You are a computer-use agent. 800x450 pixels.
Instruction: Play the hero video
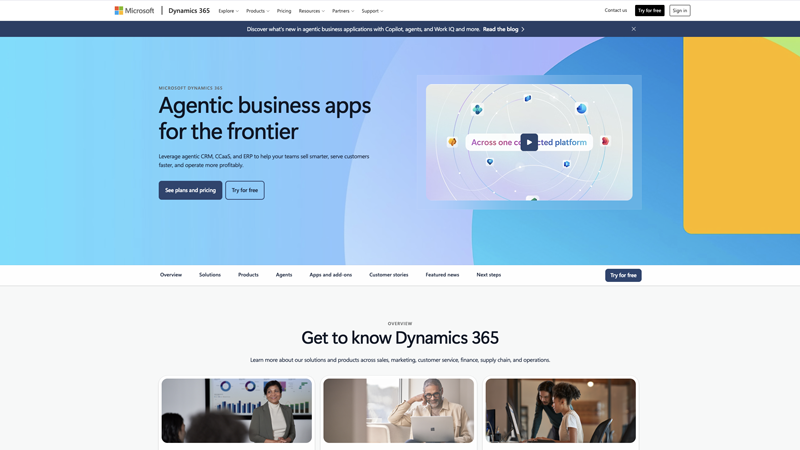529,142
